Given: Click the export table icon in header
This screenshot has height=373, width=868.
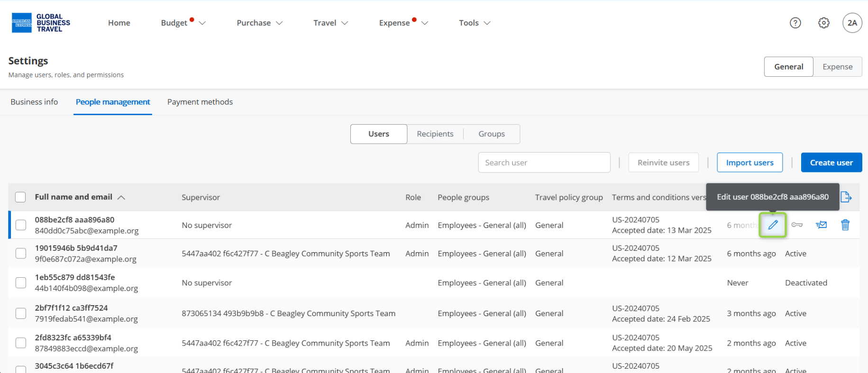Looking at the screenshot, I should 846,197.
